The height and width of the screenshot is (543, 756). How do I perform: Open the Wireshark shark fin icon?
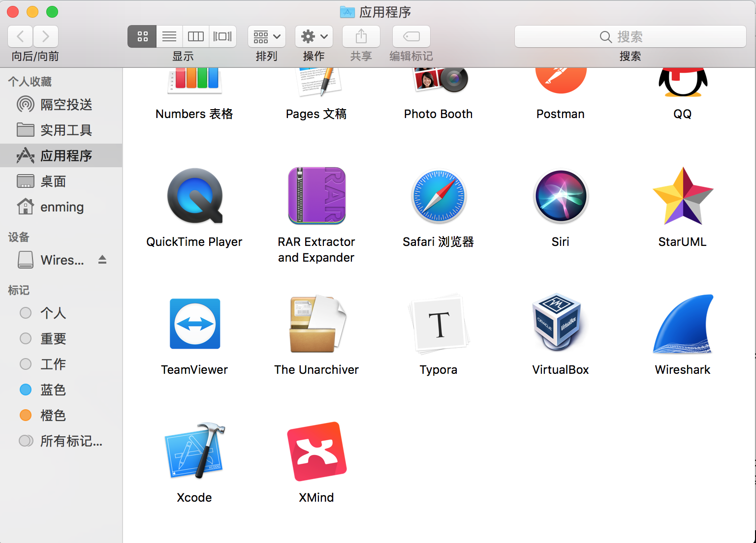click(683, 324)
